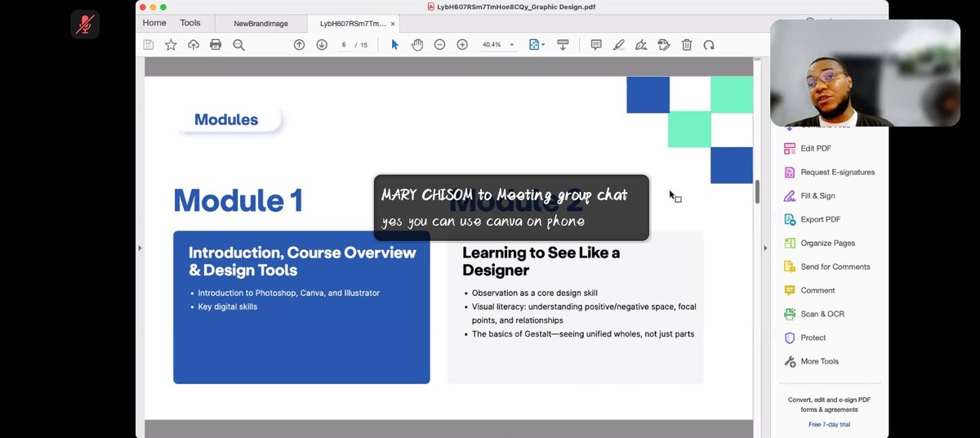
Task: Click the 'Key digital skills' bullet
Action: [227, 307]
